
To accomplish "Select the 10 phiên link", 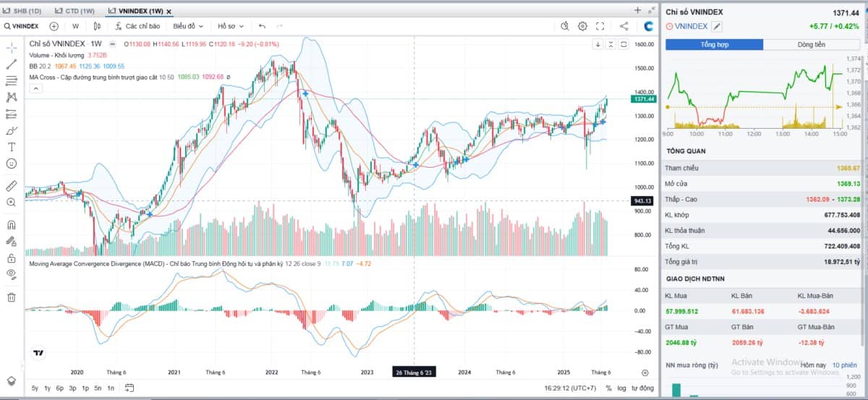I will 843,365.
